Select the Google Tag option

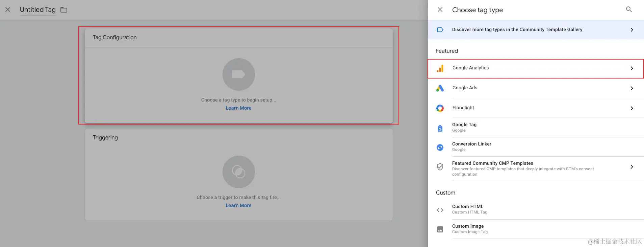tap(536, 128)
